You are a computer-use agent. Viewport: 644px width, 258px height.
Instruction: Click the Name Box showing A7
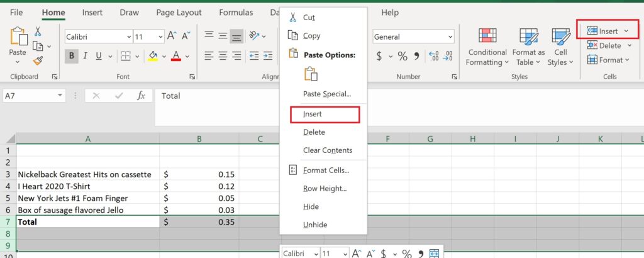click(34, 96)
